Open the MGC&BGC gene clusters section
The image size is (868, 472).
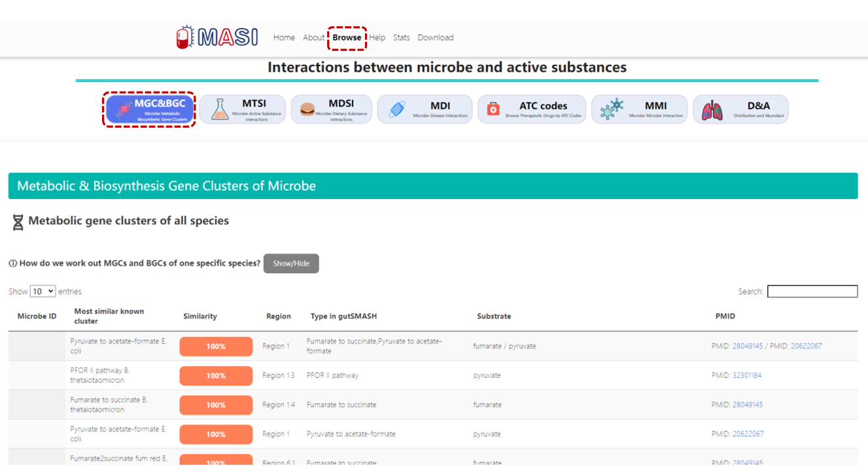(150, 109)
